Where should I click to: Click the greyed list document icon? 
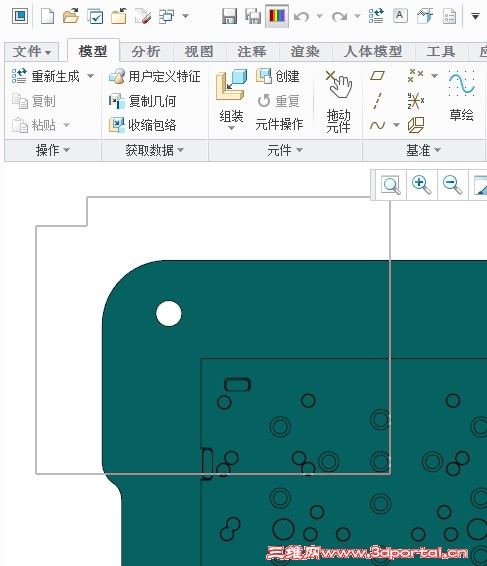(449, 16)
